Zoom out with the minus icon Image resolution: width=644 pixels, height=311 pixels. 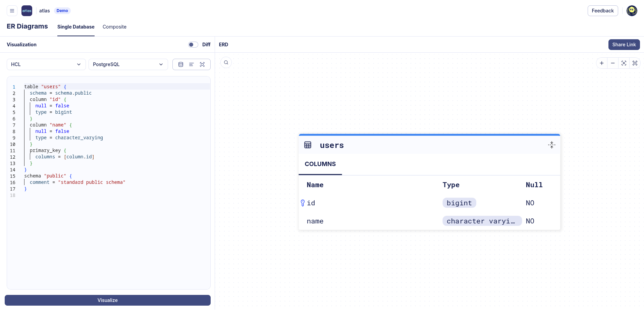(613, 63)
